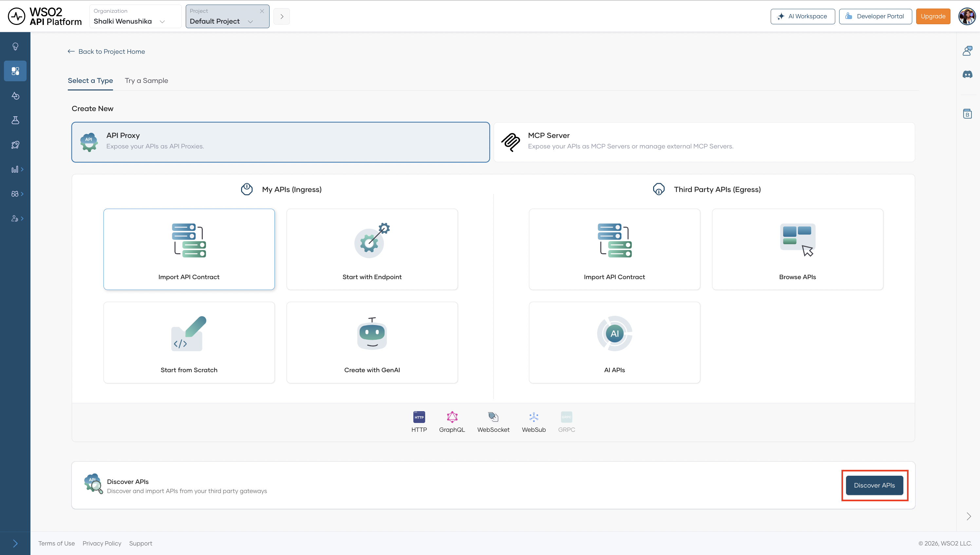Viewport: 980px width, 555px height.
Task: Click the Discover APIs button
Action: click(874, 485)
